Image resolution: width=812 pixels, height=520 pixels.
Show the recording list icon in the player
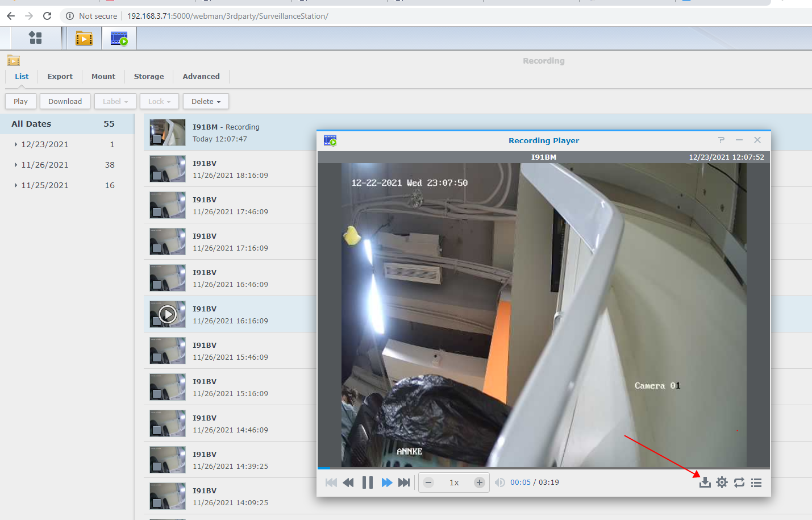756,482
